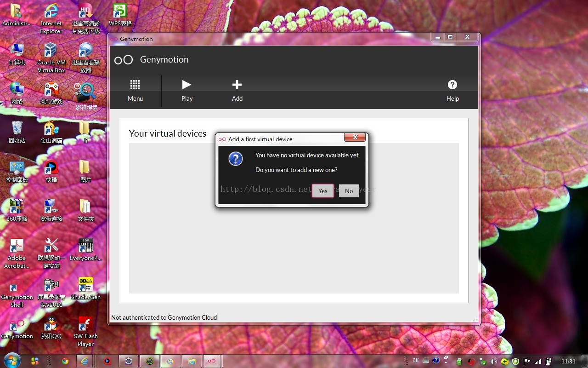Click the gear icon taskbar button
Image resolution: width=588 pixels, height=368 pixels.
pos(129,361)
